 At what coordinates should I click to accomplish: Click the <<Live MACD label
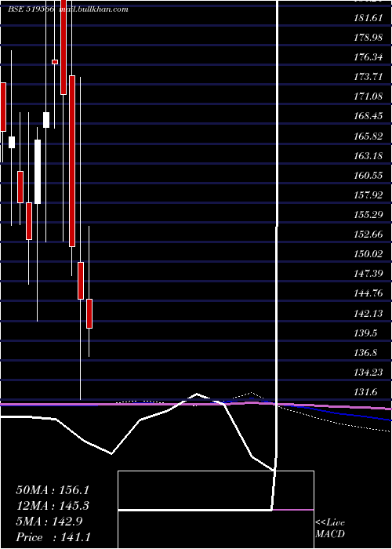coord(330,529)
